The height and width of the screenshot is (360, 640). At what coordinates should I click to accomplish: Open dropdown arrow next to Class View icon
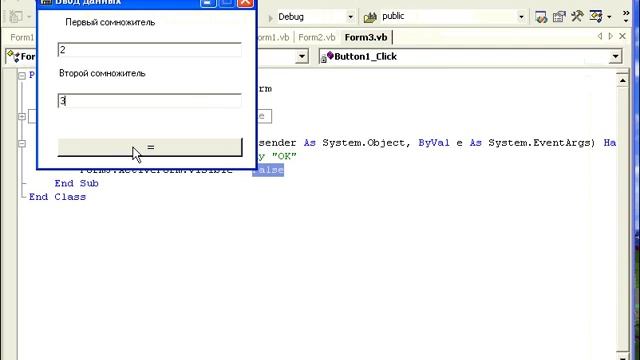609,17
